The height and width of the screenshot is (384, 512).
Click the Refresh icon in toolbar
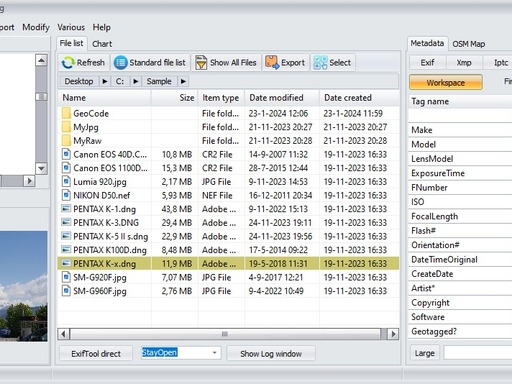[68, 62]
